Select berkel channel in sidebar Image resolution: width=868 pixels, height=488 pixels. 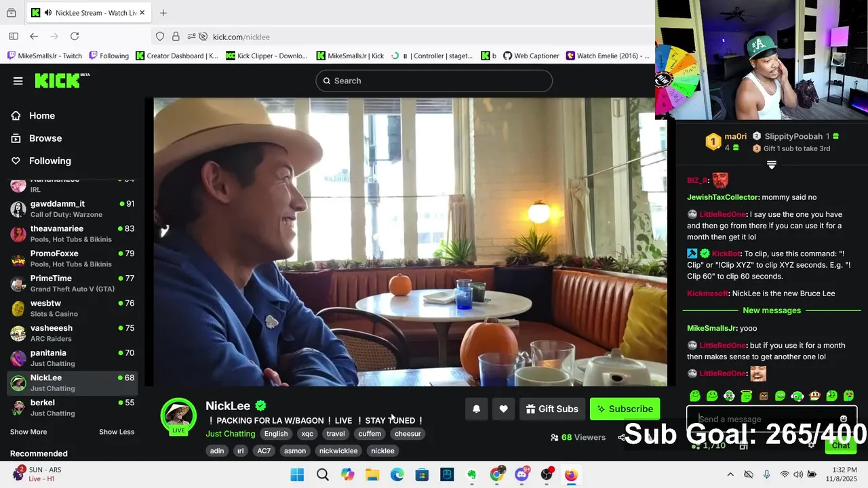[x=73, y=407]
